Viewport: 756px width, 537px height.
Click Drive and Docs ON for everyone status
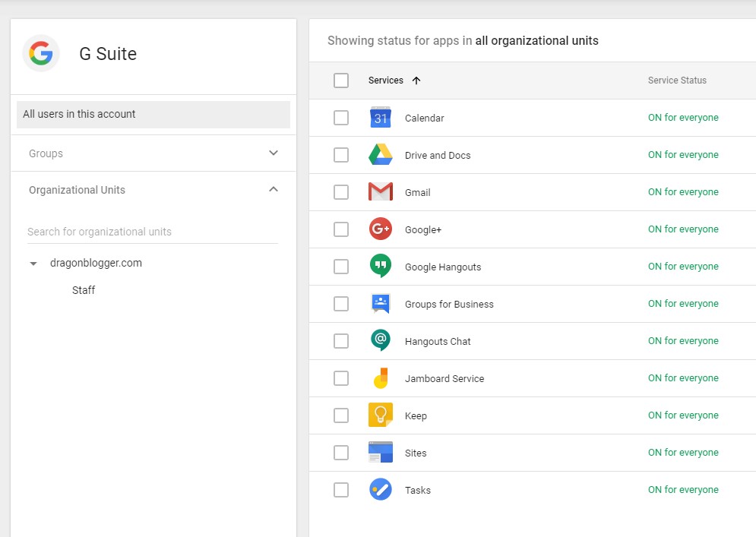coord(683,155)
